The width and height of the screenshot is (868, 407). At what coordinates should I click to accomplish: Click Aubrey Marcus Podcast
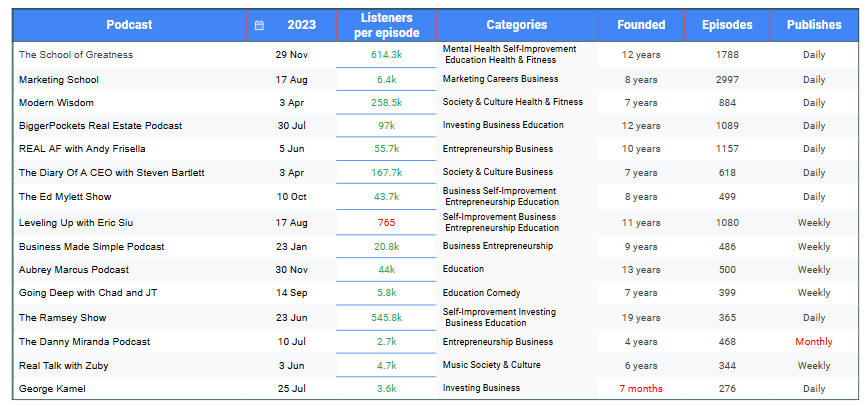[74, 270]
